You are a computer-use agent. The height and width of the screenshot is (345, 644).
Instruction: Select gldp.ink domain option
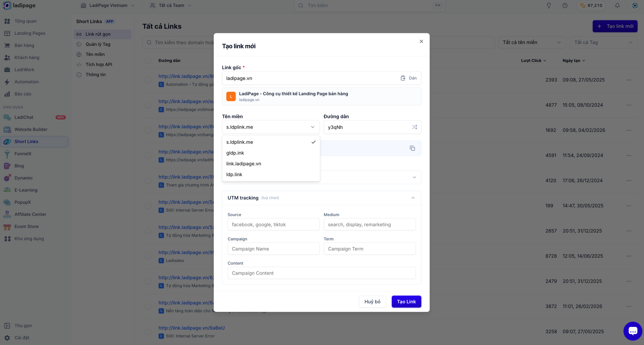click(x=271, y=153)
